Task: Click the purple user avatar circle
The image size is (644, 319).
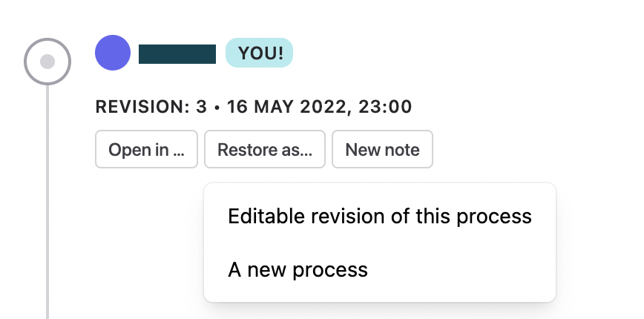Action: point(113,53)
